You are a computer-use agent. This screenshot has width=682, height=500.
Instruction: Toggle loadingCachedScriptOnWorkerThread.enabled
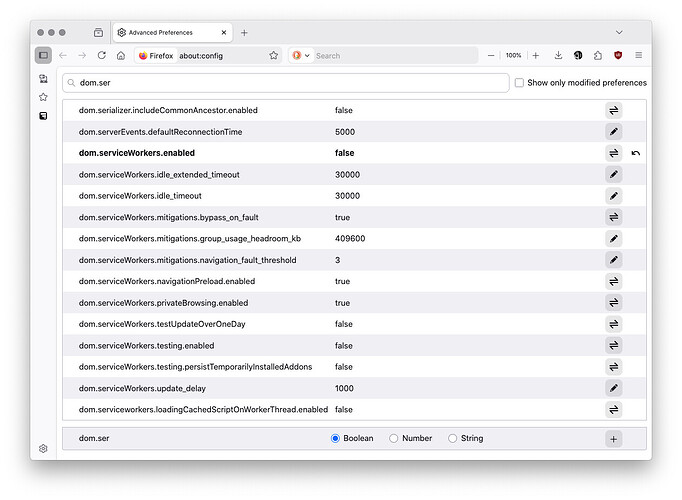click(x=614, y=410)
